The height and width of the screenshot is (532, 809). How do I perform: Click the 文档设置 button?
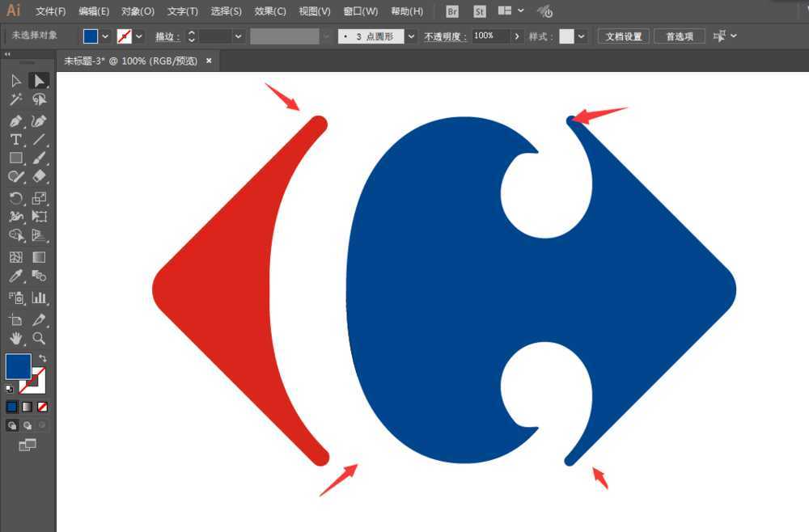623,36
